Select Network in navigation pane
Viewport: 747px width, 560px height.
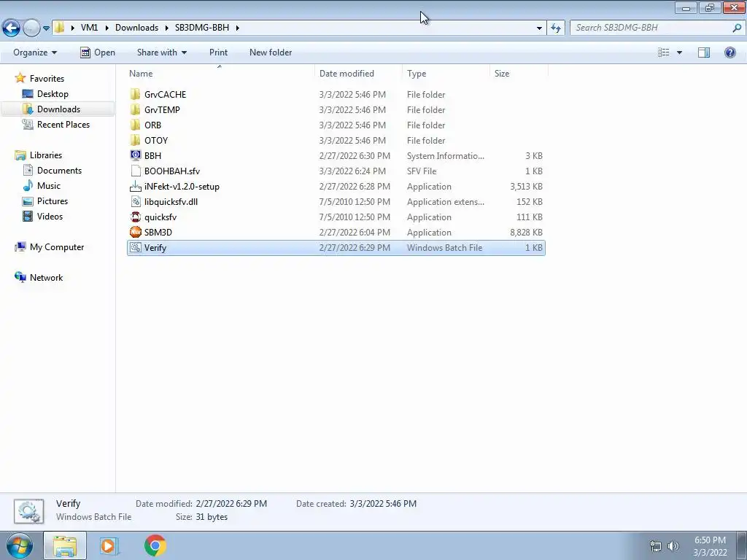pyautogui.click(x=46, y=278)
